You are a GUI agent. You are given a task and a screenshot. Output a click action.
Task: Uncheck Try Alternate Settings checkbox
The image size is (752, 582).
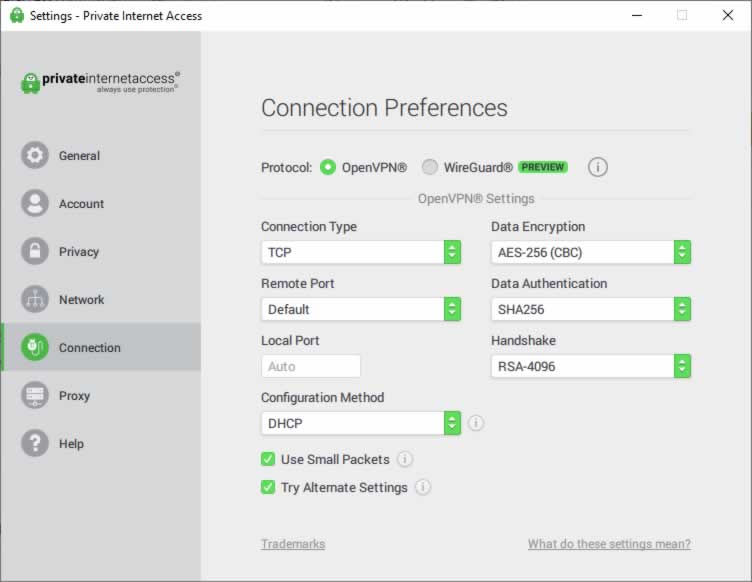click(x=268, y=487)
